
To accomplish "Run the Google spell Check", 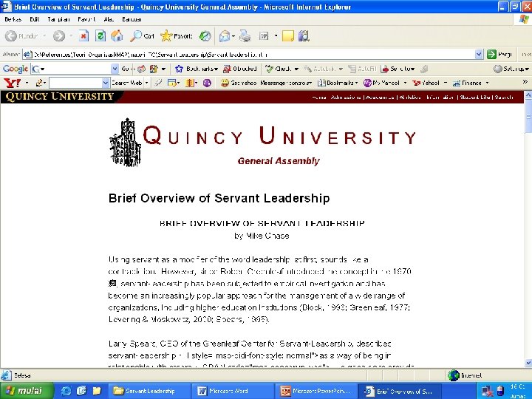I will point(282,69).
